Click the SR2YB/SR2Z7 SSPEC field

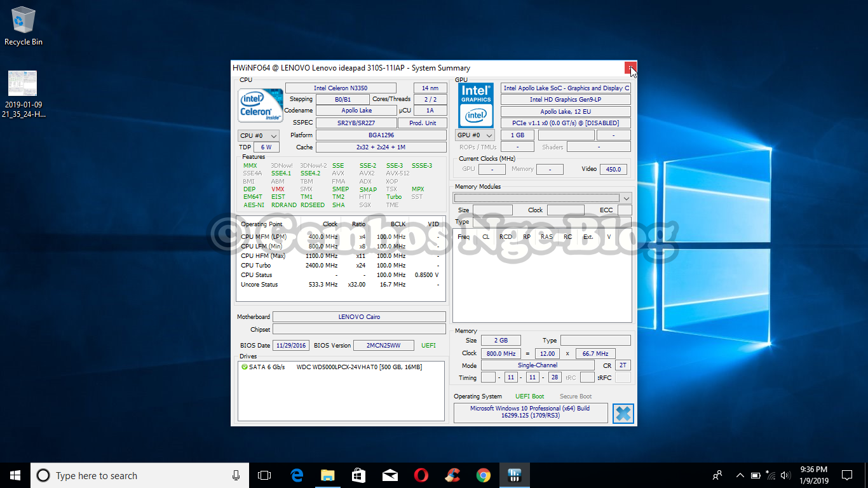click(356, 123)
